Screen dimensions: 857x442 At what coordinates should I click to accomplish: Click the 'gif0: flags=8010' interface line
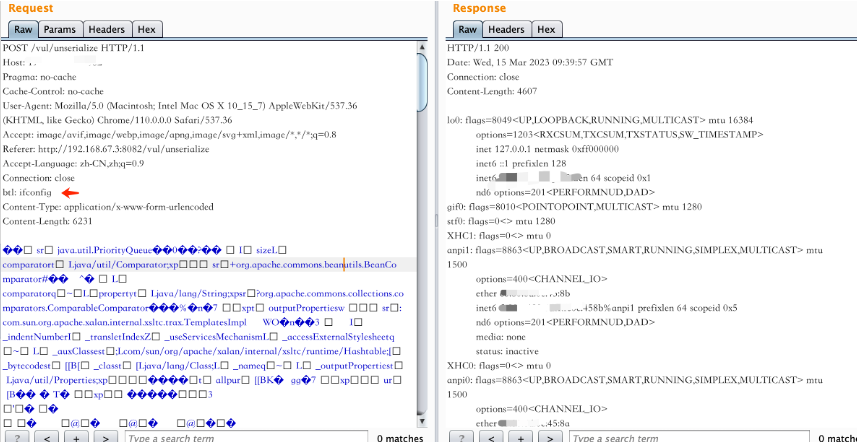pyautogui.click(x=574, y=207)
